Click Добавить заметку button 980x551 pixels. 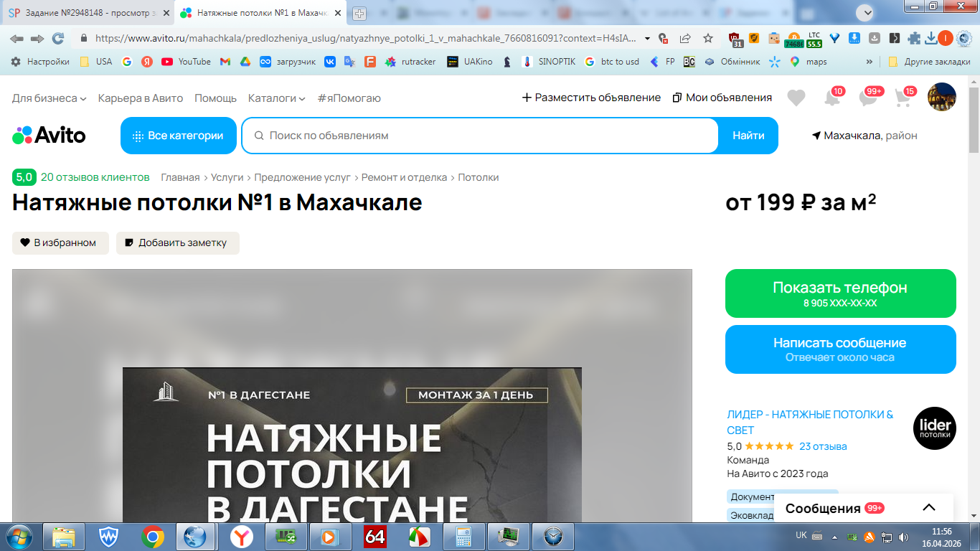point(178,243)
